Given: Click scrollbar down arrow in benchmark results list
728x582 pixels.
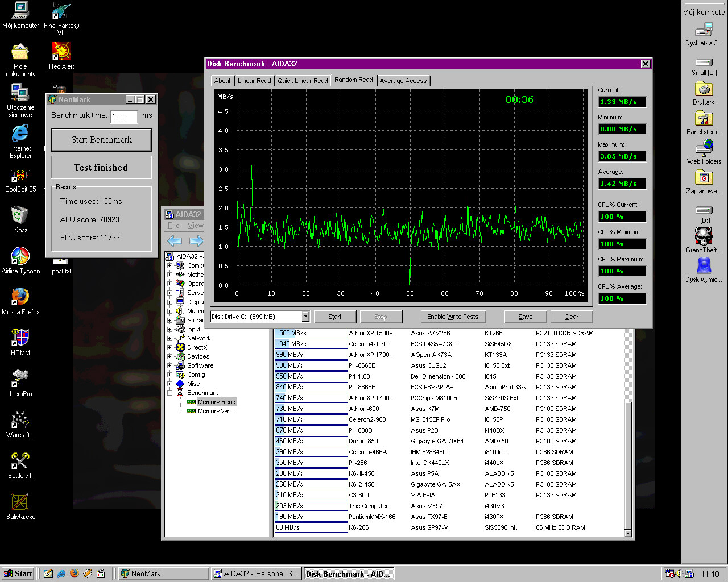Looking at the screenshot, I should point(628,533).
